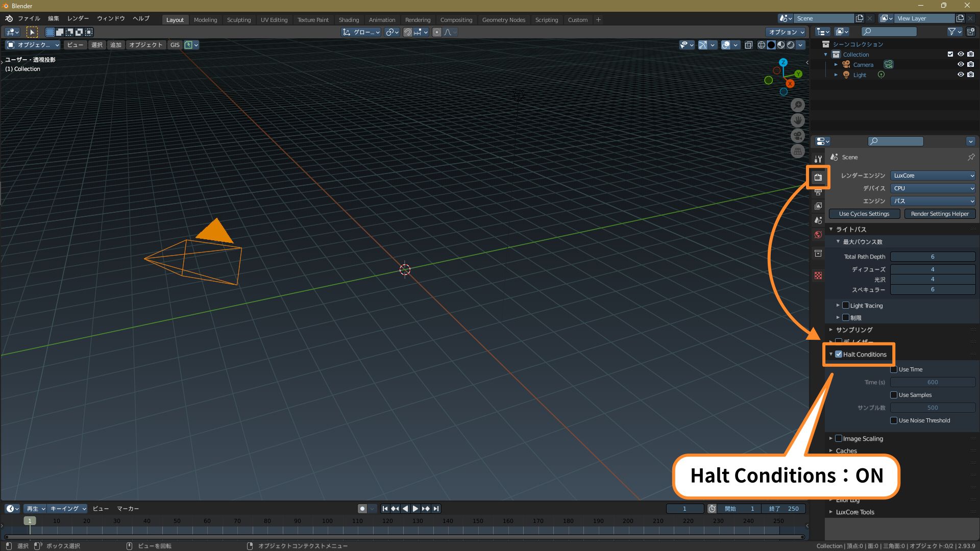Image resolution: width=980 pixels, height=551 pixels.
Task: Expand the Camera tree item
Action: click(836, 65)
